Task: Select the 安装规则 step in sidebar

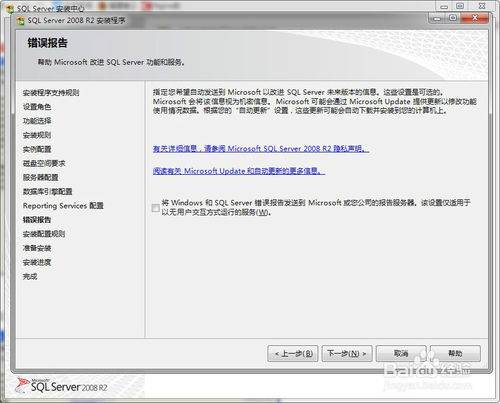Action: (37, 135)
